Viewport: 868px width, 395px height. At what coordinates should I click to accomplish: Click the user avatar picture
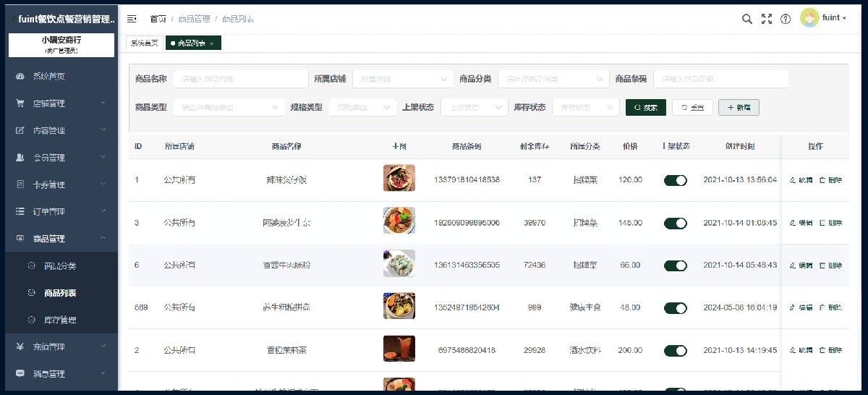pos(809,18)
